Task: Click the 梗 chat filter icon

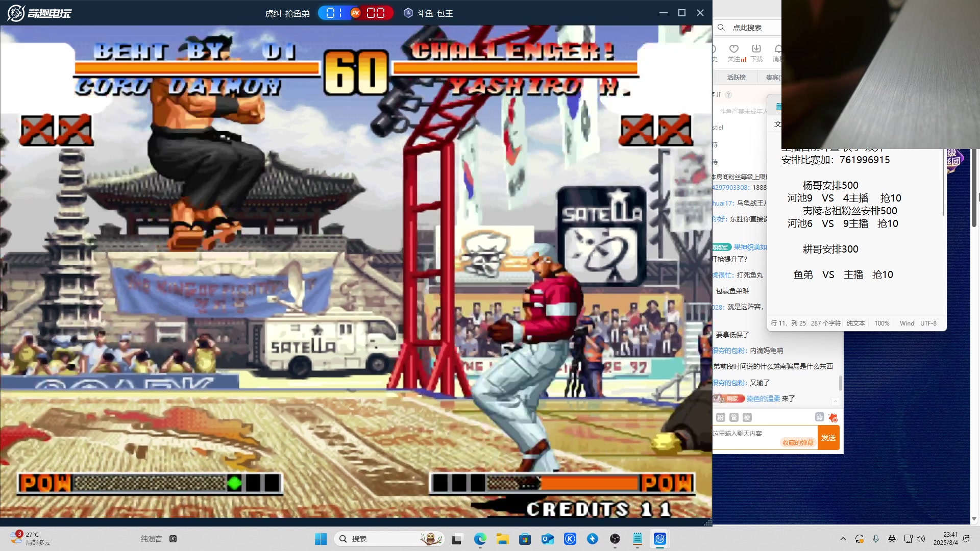Action: coord(747,417)
